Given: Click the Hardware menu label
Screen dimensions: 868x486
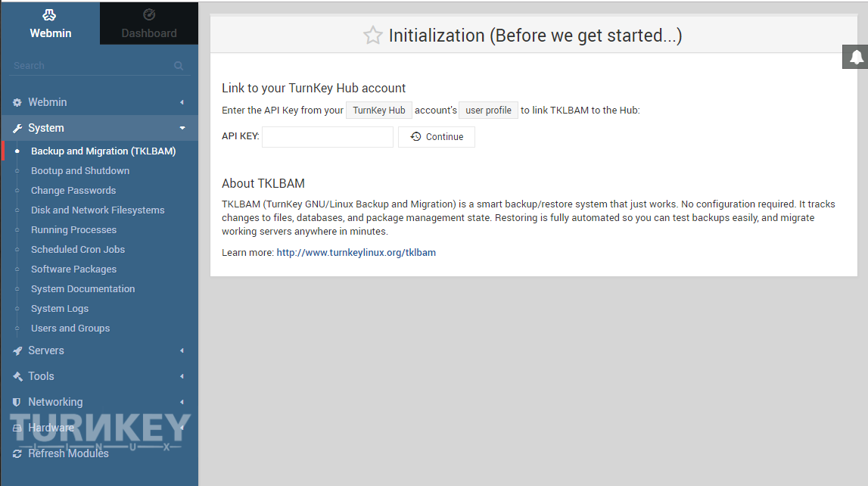Looking at the screenshot, I should coord(51,428).
